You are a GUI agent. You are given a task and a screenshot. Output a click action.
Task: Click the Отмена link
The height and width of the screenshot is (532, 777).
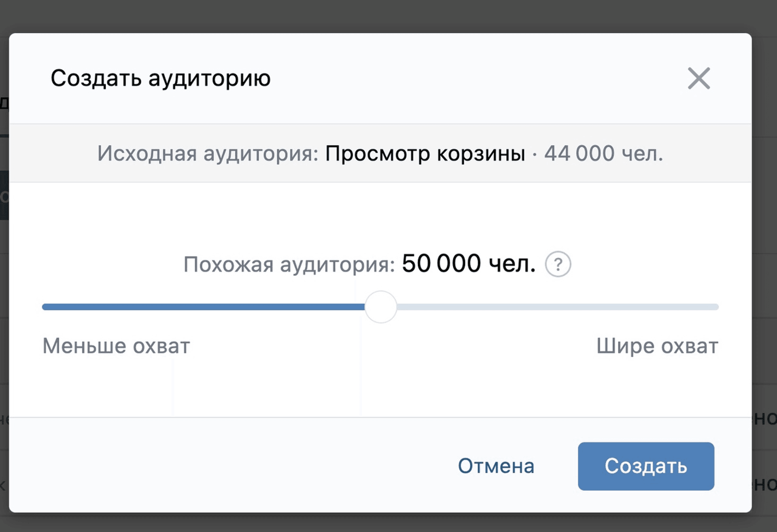[496, 466]
